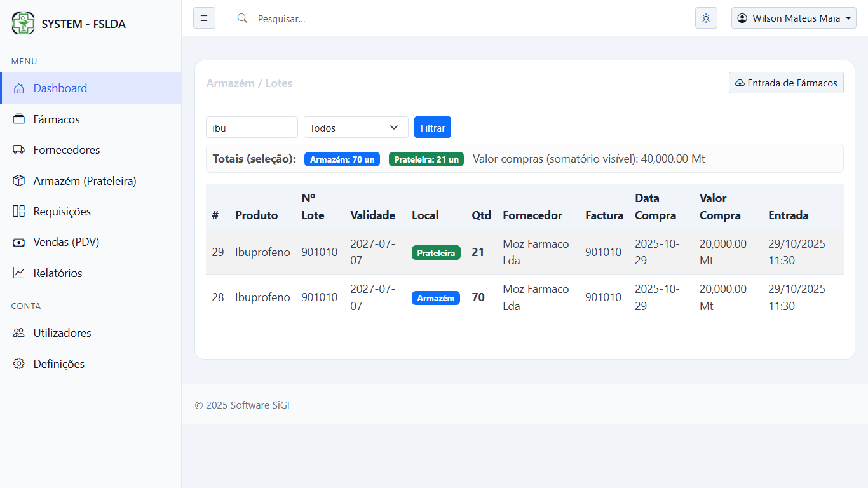This screenshot has height=488, width=868.
Task: Click the gear icon for Definições
Action: coord(19,364)
